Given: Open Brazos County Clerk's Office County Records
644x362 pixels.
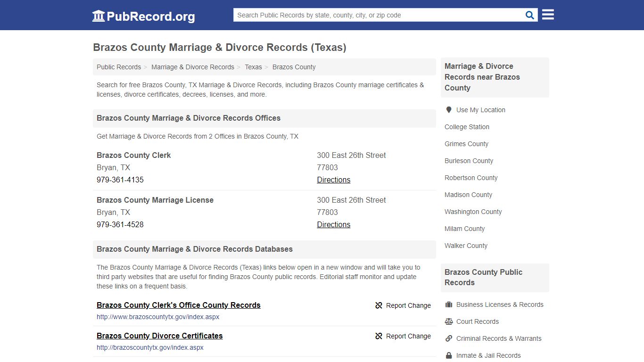Looking at the screenshot, I should click(179, 305).
